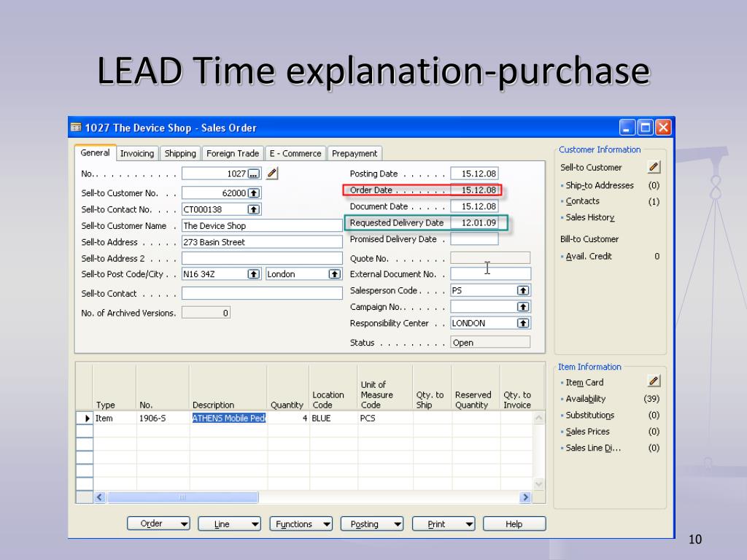The width and height of the screenshot is (747, 560).
Task: Click the Sell-to Customer Name field
Action: click(262, 226)
